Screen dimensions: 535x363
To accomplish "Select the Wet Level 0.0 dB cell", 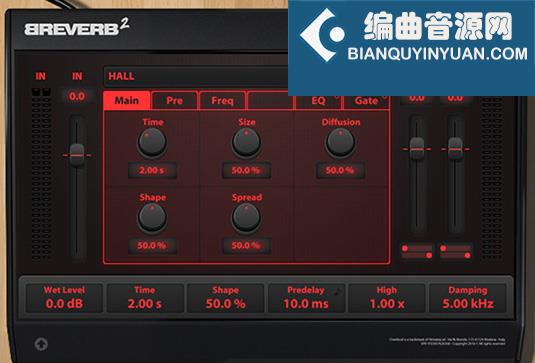I will (x=64, y=298).
